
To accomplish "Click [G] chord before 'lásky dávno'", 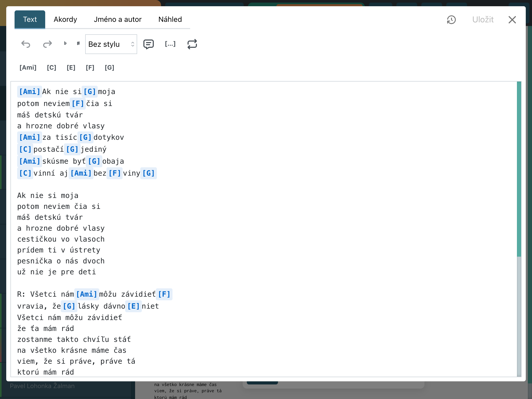I will [69, 306].
